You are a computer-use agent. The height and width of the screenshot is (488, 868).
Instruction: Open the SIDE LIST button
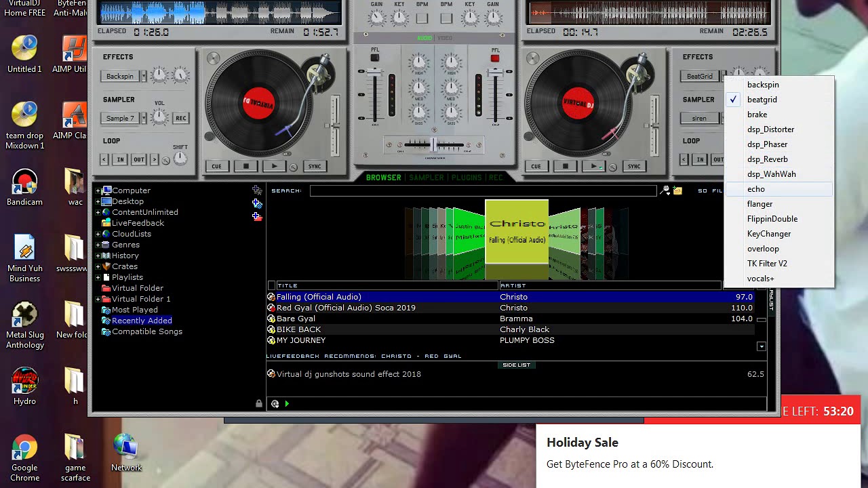pyautogui.click(x=516, y=365)
